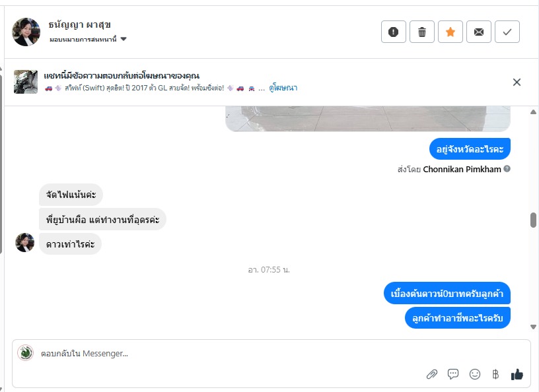The width and height of the screenshot is (539, 392).
Task: Open saved replies speech bubble icon
Action: tap(453, 374)
